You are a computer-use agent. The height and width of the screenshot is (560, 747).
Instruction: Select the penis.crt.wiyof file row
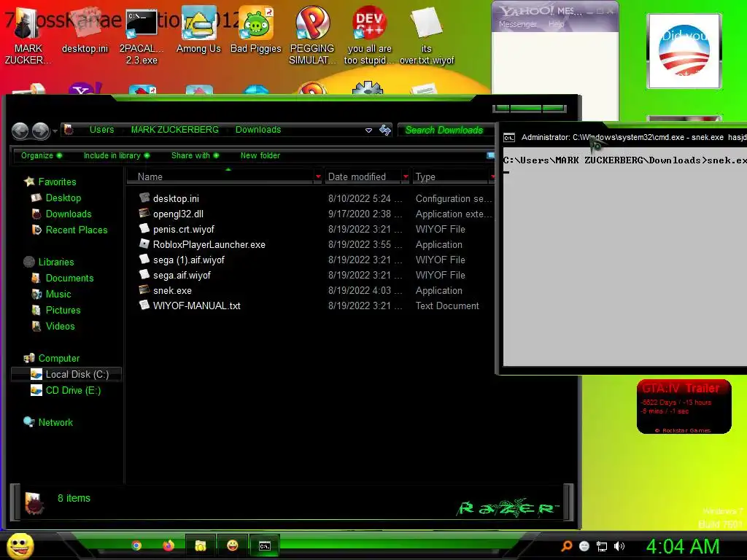314,229
